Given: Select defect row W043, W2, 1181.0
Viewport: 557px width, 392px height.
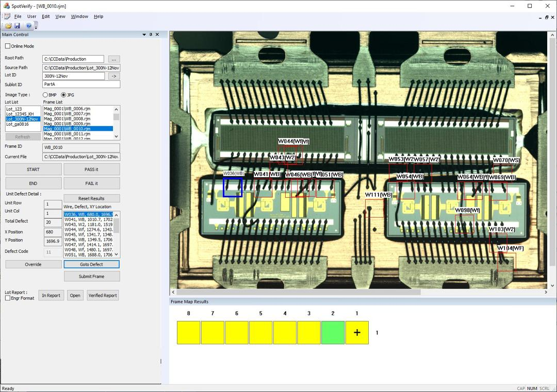Looking at the screenshot, I should coord(89,225).
